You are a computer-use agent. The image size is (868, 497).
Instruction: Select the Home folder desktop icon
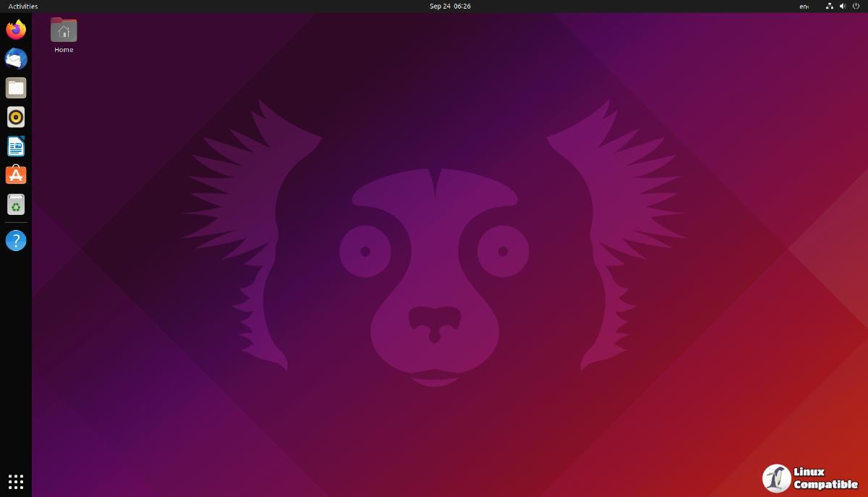[x=64, y=30]
